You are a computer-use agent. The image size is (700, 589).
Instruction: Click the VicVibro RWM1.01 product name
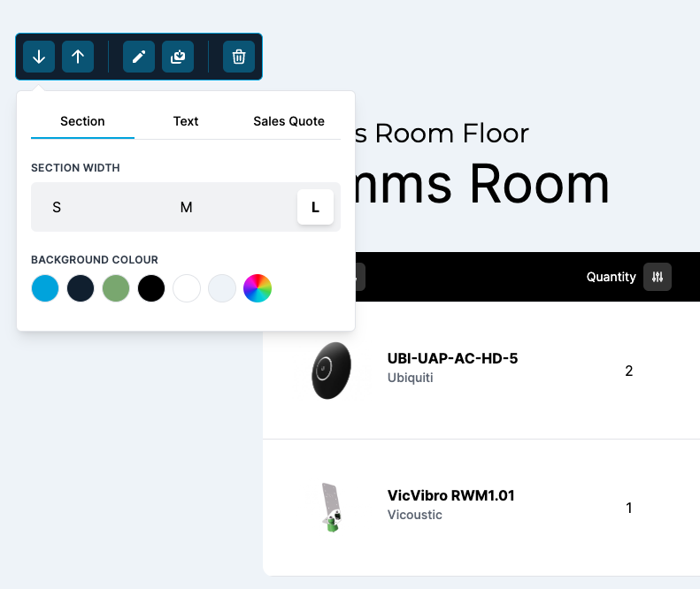click(x=451, y=495)
